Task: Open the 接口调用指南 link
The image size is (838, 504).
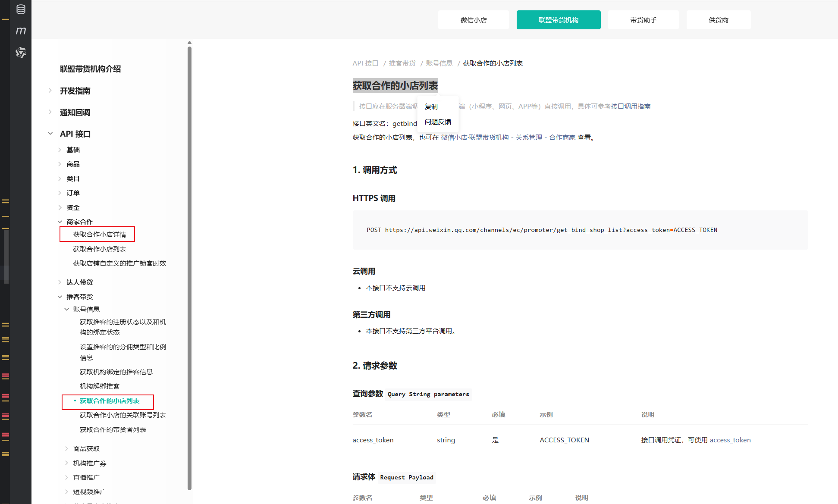Action: tap(631, 106)
